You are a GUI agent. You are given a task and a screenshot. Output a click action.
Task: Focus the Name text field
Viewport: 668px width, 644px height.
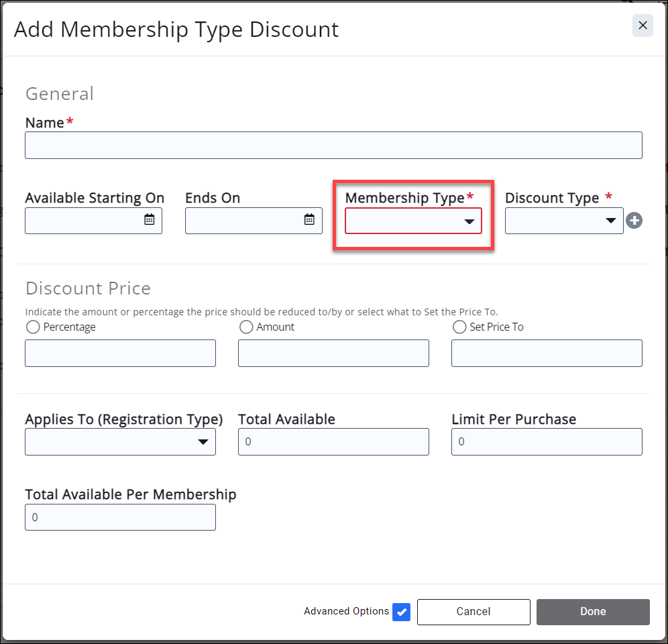[x=333, y=146]
